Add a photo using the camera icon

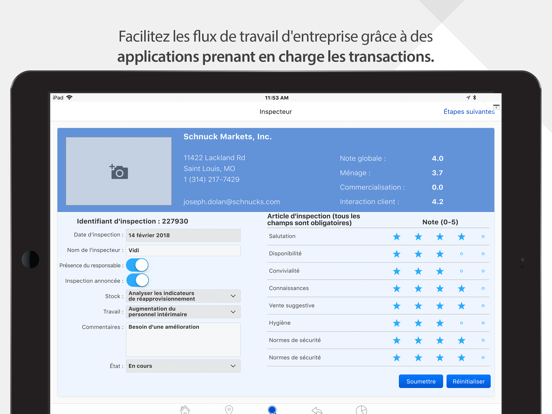(x=119, y=171)
